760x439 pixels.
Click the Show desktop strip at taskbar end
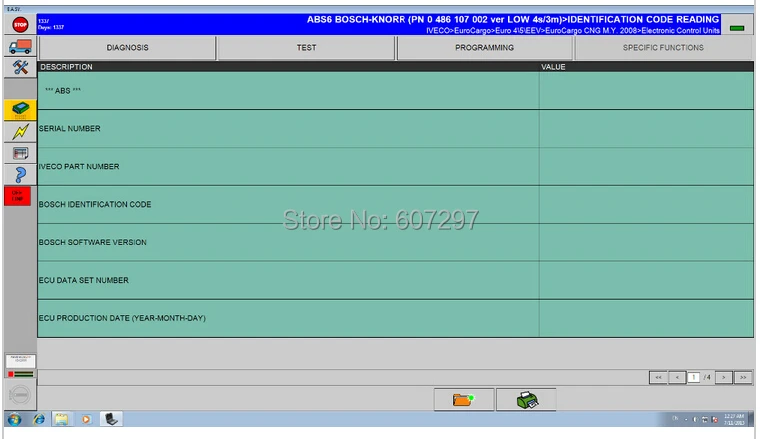pos(752,419)
